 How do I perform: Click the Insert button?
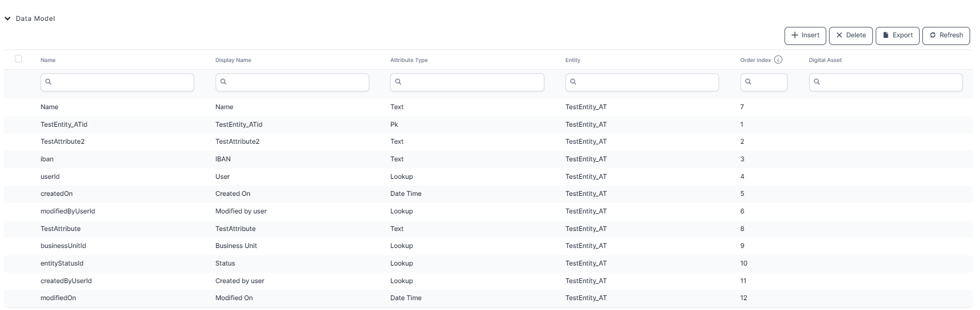pyautogui.click(x=805, y=35)
